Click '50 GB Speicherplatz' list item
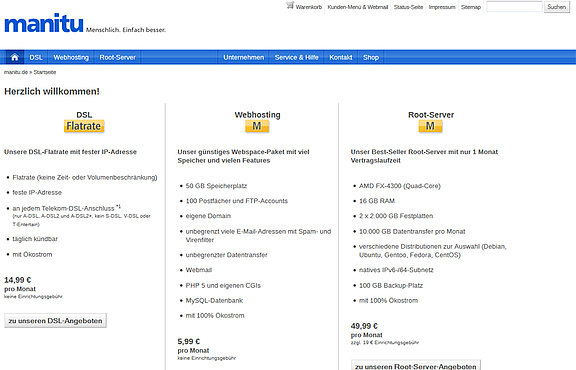 (216, 186)
